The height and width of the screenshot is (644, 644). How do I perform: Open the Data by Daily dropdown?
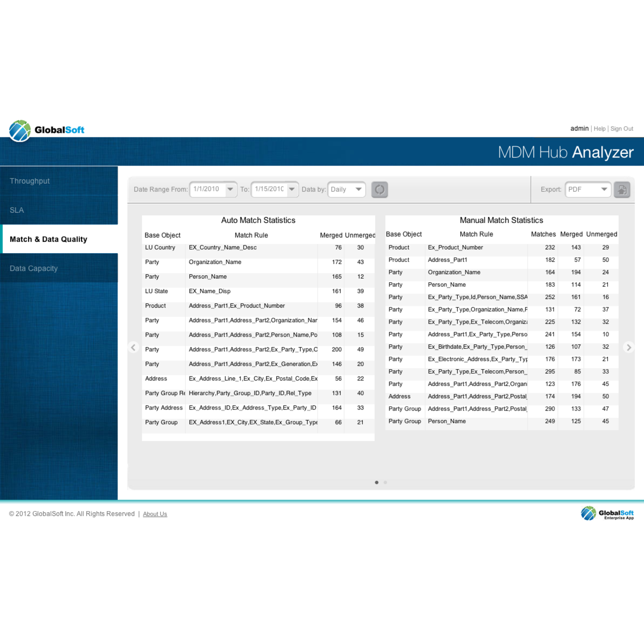tap(358, 189)
